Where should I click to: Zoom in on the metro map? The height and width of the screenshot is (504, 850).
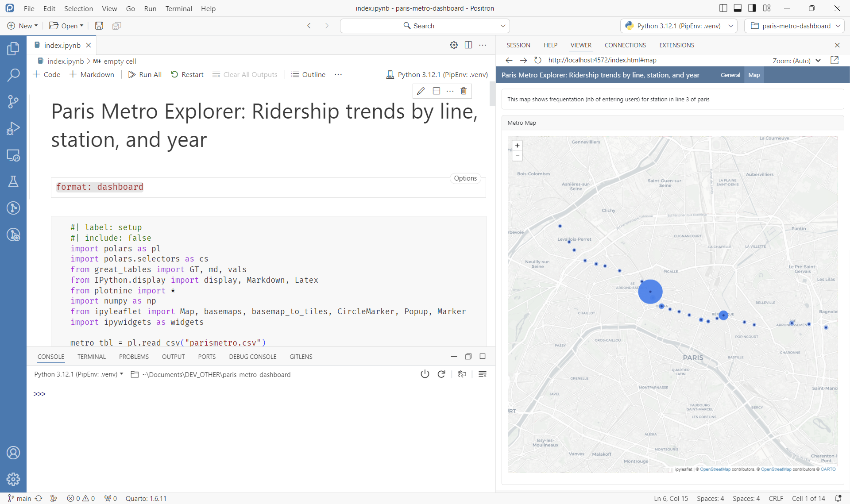point(517,146)
